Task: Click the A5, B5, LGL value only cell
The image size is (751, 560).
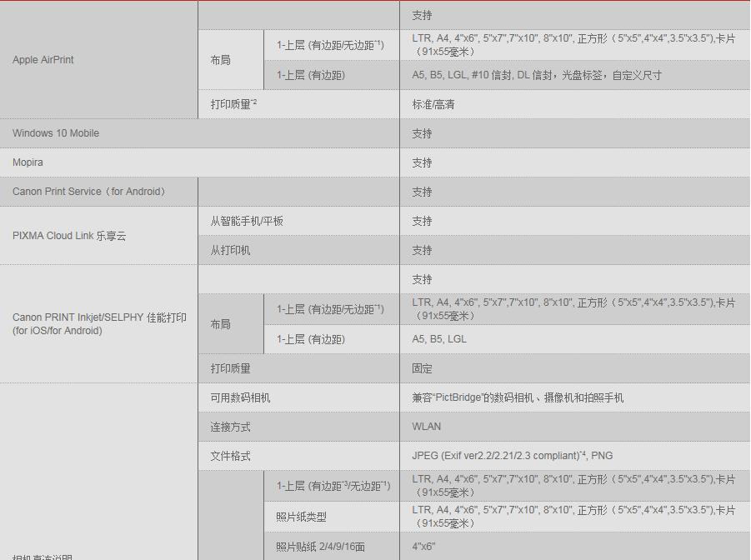Action: [439, 339]
